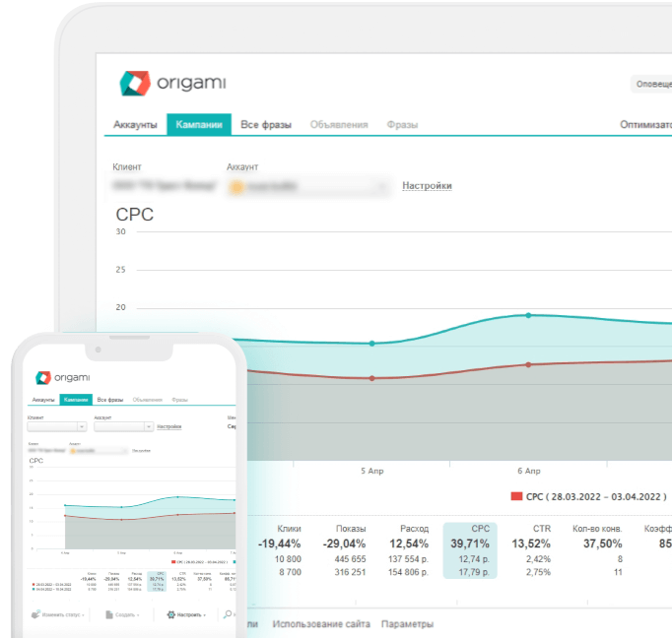Screen dimensions: 672x638
Task: Select the Показы metric column on laptop
Action: click(345, 550)
